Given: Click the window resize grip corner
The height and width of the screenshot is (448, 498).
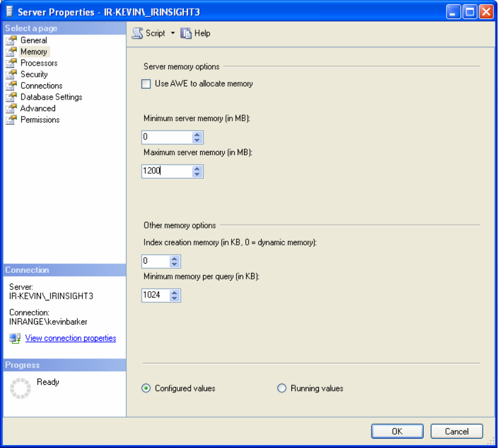Looking at the screenshot, I should pyautogui.click(x=491, y=441).
